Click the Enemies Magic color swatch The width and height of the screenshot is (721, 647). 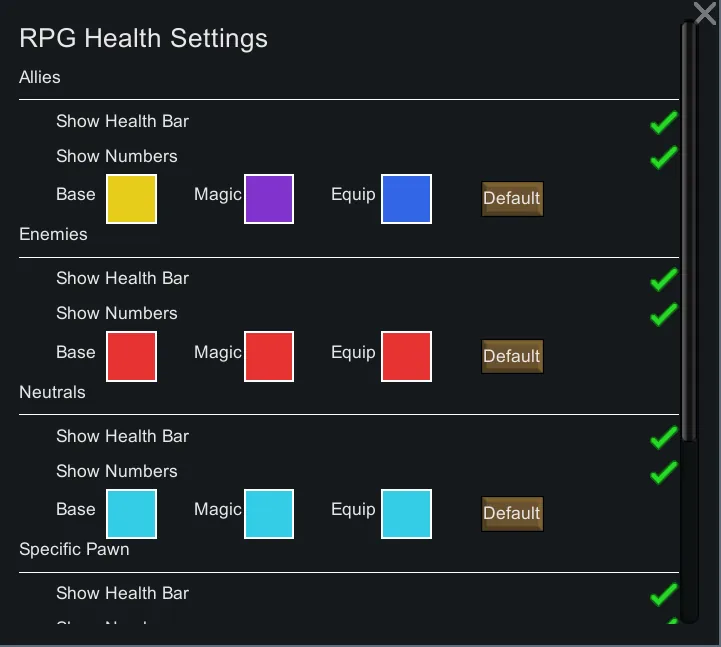269,357
